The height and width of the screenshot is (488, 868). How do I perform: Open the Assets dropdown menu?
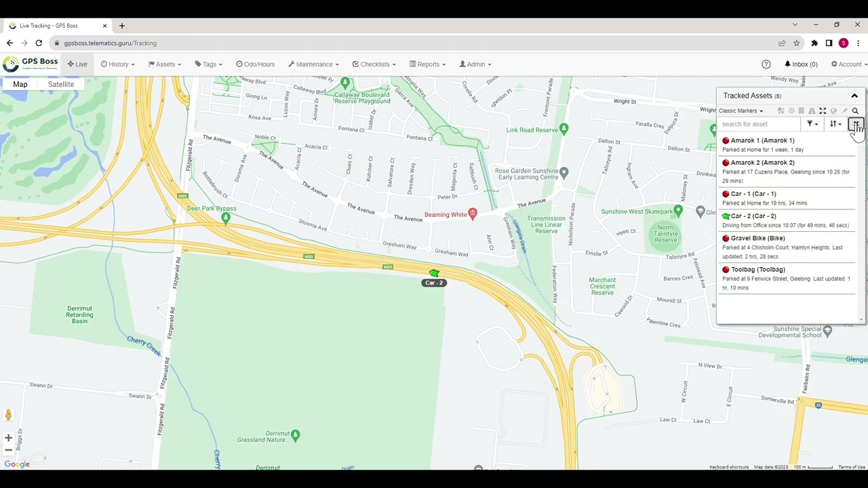point(165,64)
